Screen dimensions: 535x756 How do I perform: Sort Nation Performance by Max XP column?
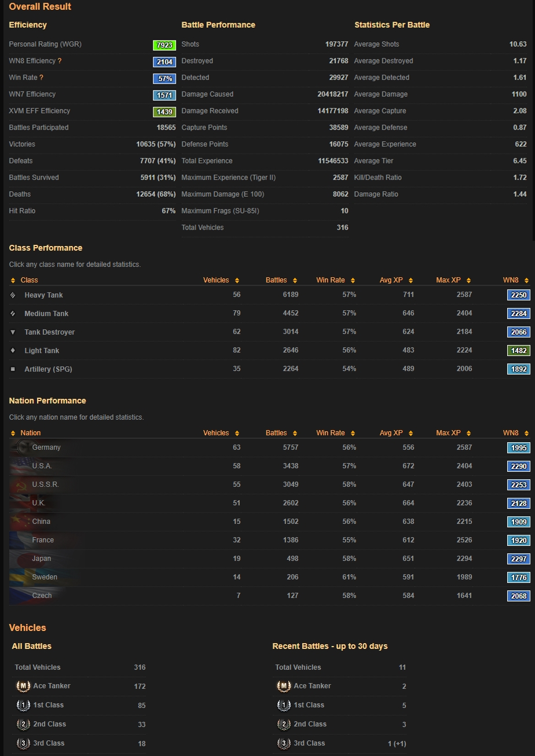coord(452,433)
